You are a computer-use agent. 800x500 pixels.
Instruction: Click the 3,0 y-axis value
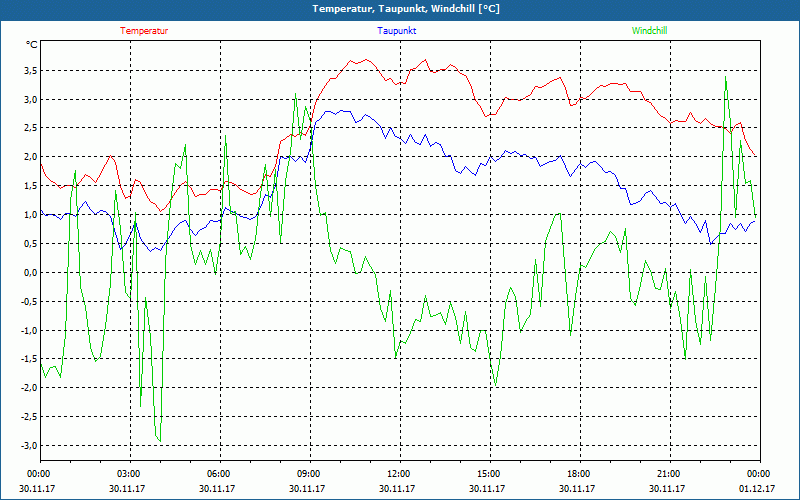click(31, 99)
